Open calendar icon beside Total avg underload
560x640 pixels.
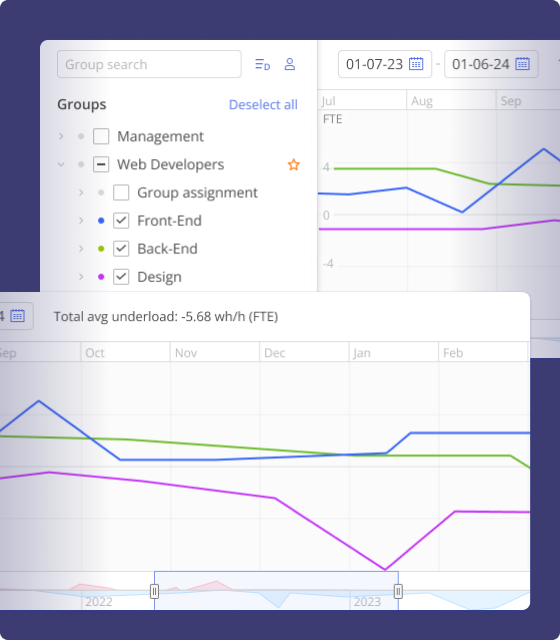tap(18, 316)
